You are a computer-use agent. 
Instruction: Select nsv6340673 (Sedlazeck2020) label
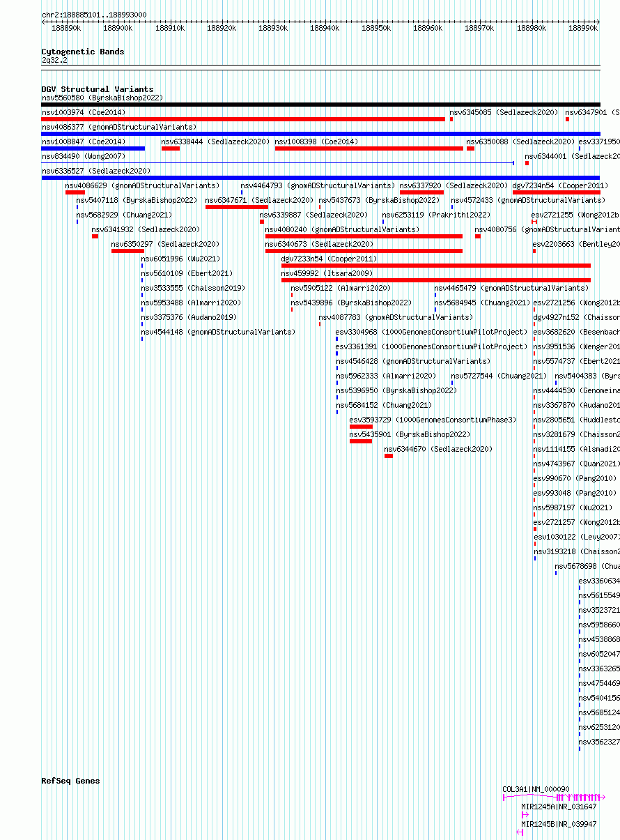(320, 244)
